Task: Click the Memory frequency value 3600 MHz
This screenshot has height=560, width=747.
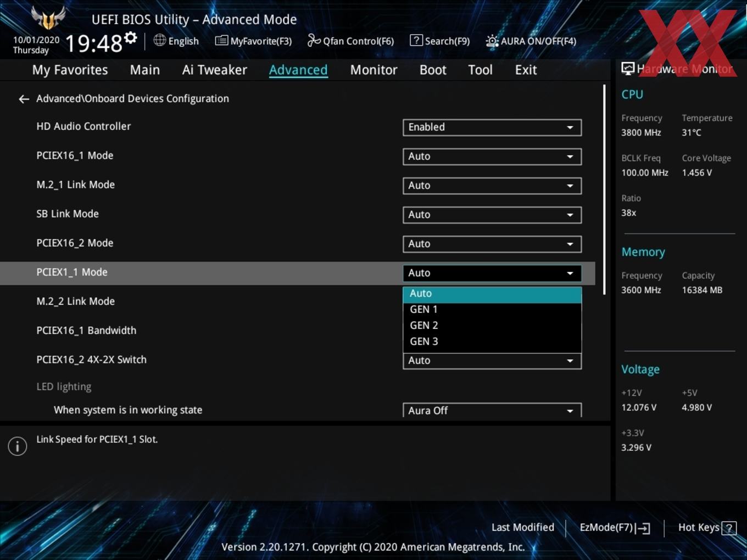Action: pyautogui.click(x=641, y=290)
